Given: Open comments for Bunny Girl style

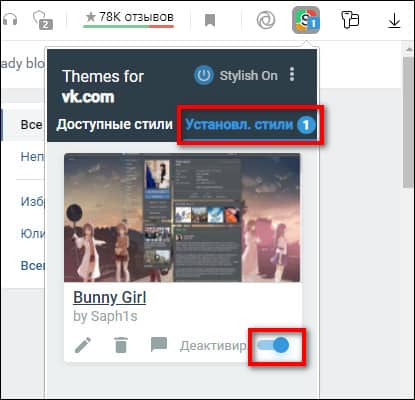Looking at the screenshot, I should click(159, 345).
